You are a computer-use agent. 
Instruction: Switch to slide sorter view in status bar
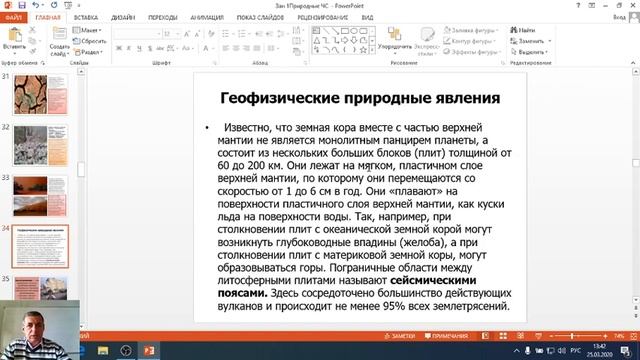pos(503,336)
